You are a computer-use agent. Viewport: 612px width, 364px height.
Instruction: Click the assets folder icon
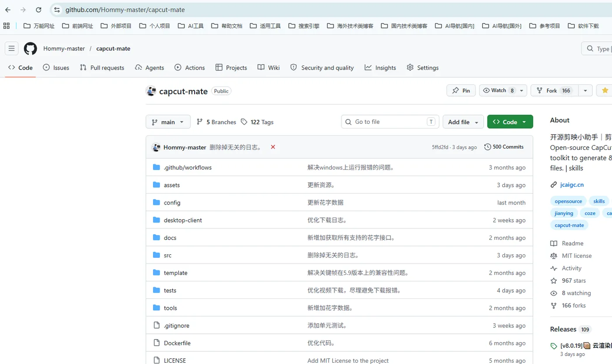(156, 185)
